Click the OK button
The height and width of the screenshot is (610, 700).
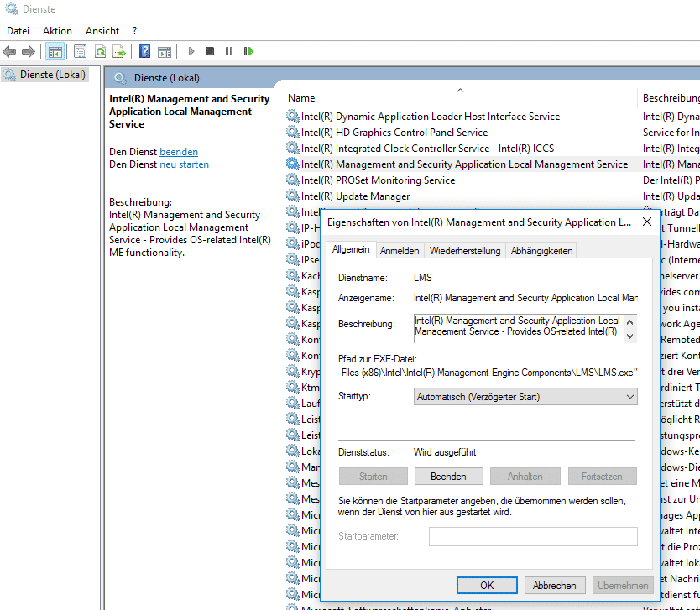(x=487, y=586)
